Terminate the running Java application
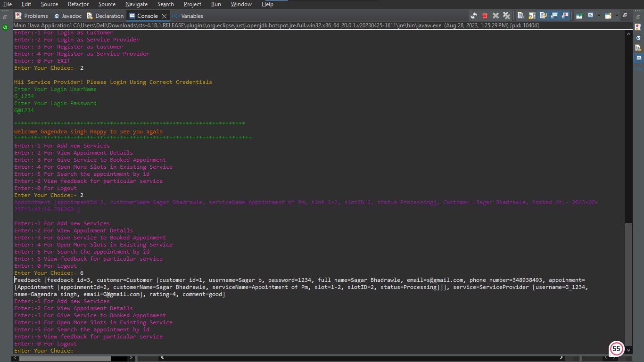644x362 pixels. 485,16
